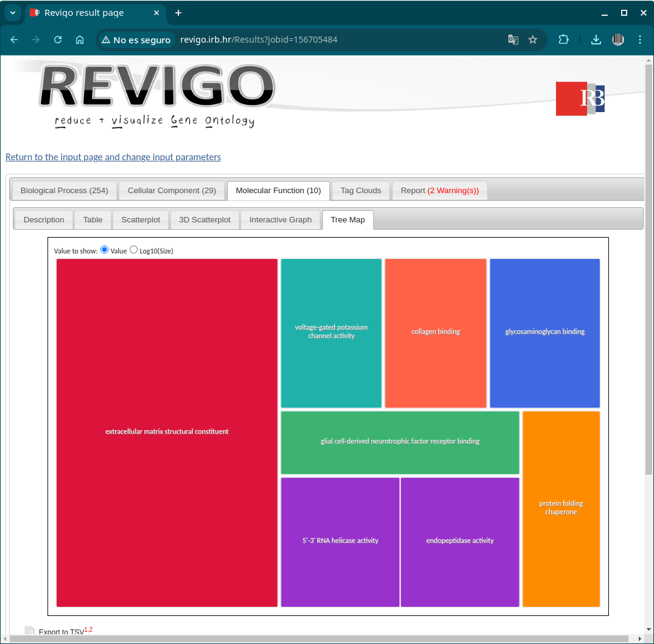The image size is (654, 644).
Task: Expand the tab search dropdown arrow
Action: click(12, 13)
